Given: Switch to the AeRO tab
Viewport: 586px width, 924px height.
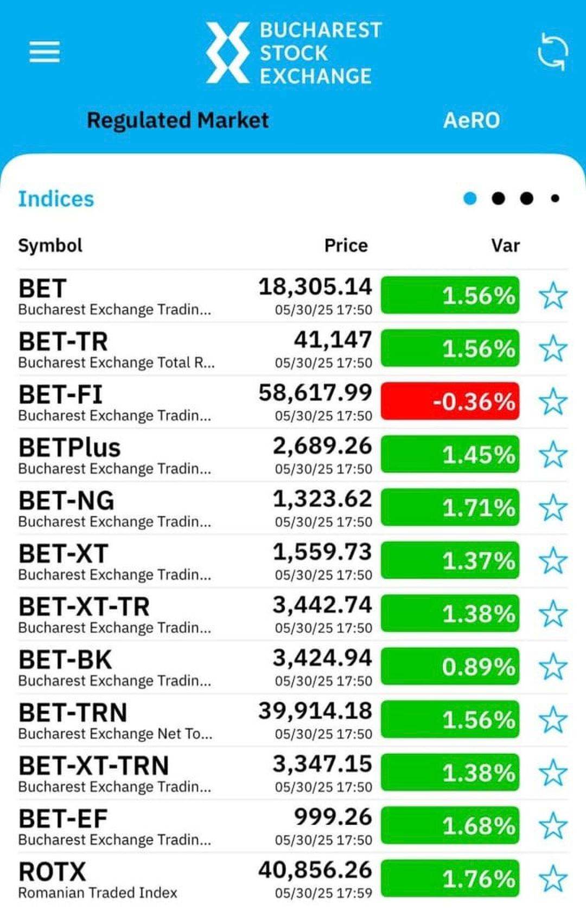Looking at the screenshot, I should click(x=472, y=120).
